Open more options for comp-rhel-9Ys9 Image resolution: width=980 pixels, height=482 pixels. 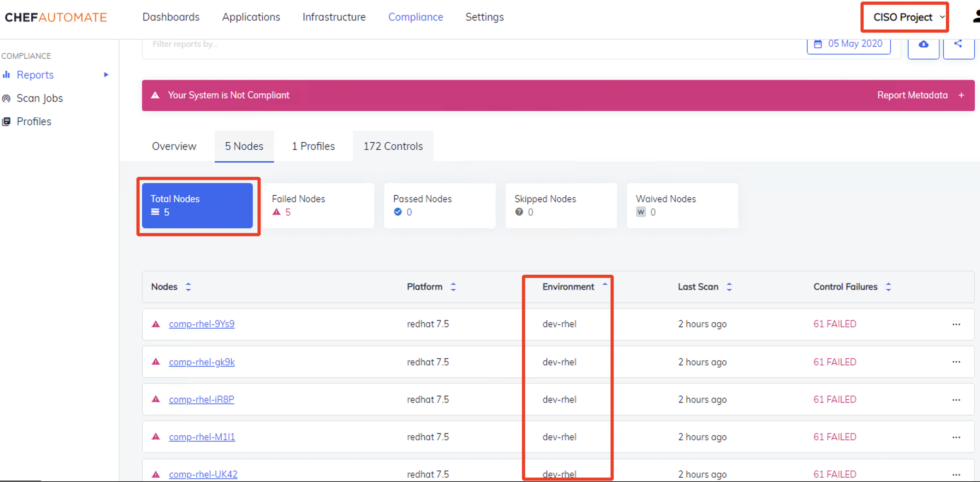[956, 324]
